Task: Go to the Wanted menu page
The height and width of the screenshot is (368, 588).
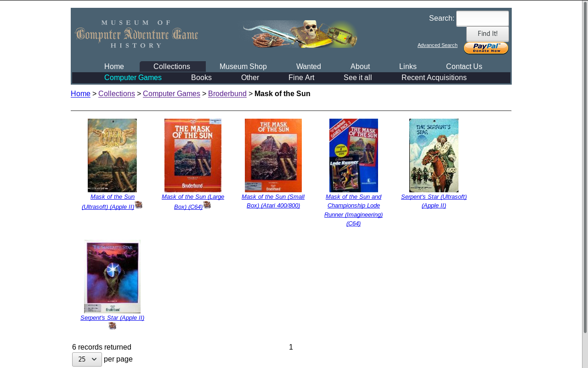Action: (308, 67)
